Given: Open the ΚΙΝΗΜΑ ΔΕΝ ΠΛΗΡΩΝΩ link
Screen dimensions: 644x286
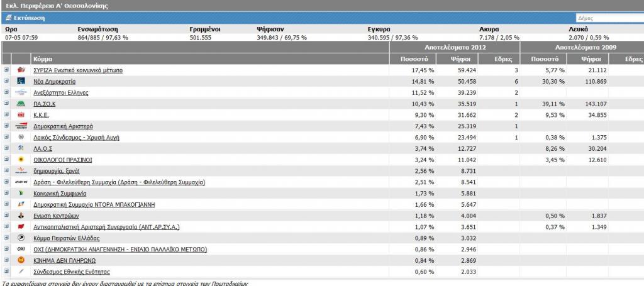Looking at the screenshot, I should [x=65, y=260].
